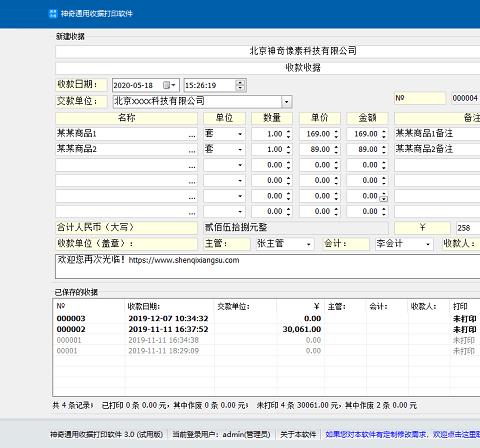
Task: Expand the 交款单位 company dropdown
Action: point(286,102)
